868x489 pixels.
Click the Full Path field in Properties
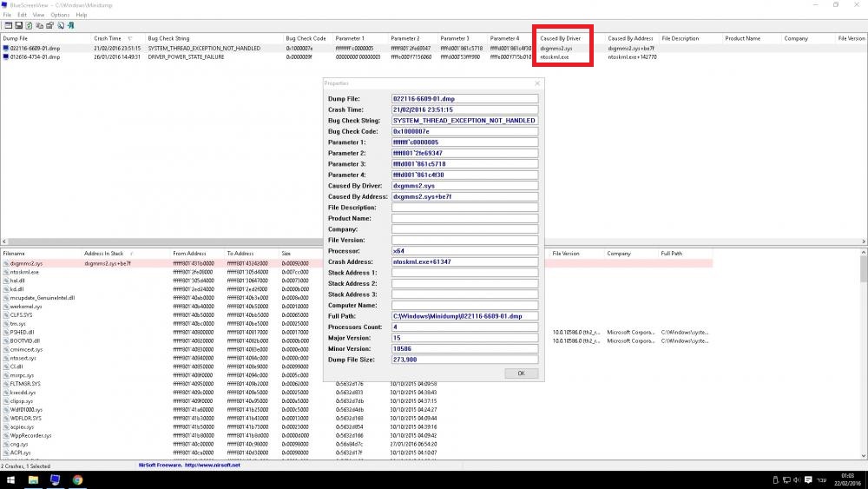click(464, 316)
